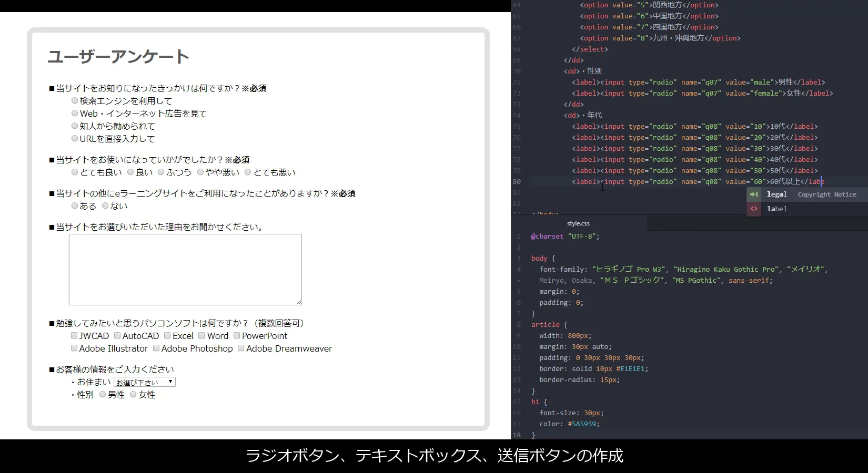Open the お住まい region dropdown
This screenshot has width=868, height=473.
click(x=145, y=382)
